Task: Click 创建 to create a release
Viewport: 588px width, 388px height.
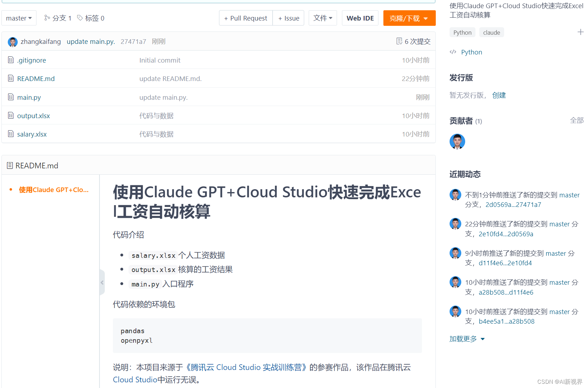Action: coord(499,95)
